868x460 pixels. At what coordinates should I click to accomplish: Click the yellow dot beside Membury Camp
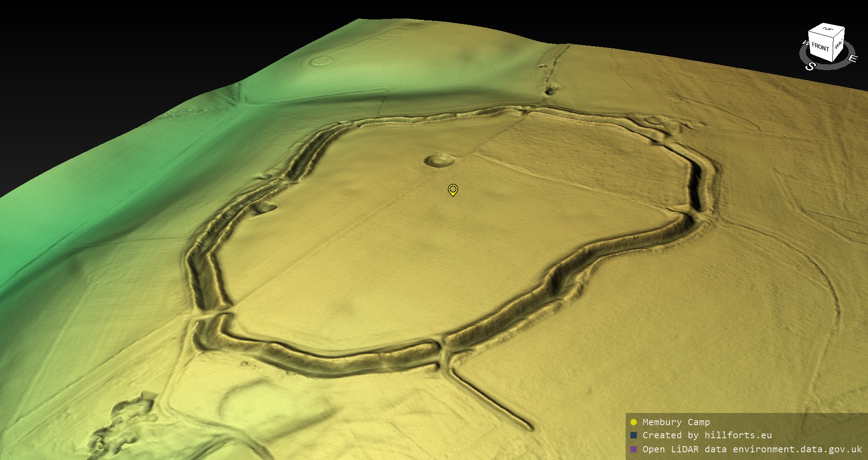633,422
